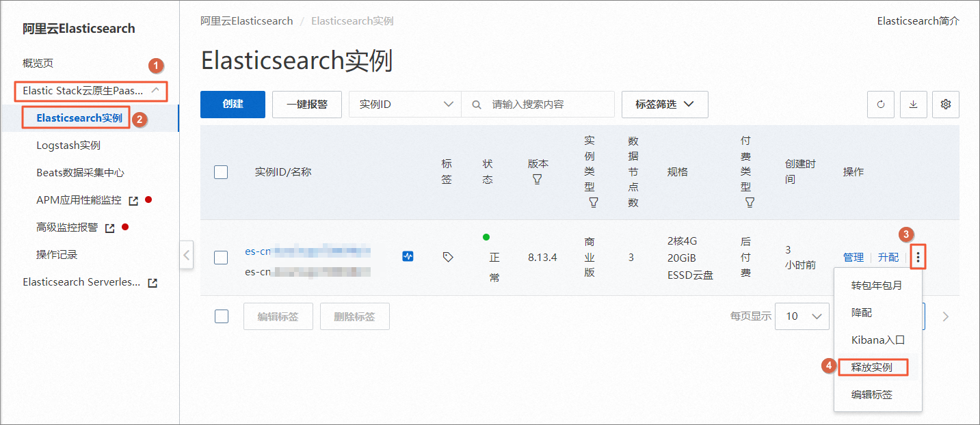The height and width of the screenshot is (425, 980).
Task: Go to next page arrow
Action: click(x=946, y=316)
